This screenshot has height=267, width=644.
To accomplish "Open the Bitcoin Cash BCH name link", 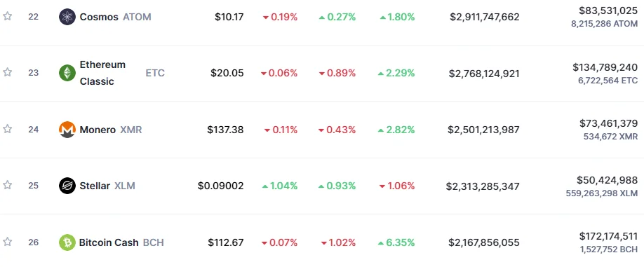I will tap(121, 242).
